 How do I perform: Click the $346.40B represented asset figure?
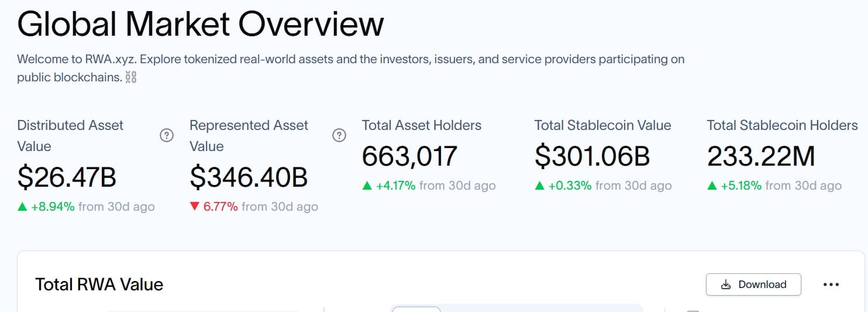(x=249, y=177)
